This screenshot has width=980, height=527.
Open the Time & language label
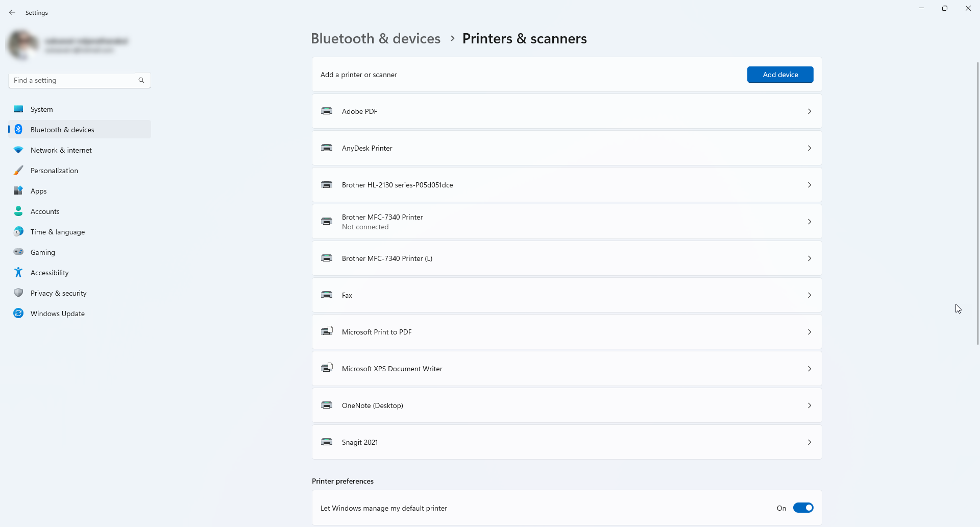[58, 232]
